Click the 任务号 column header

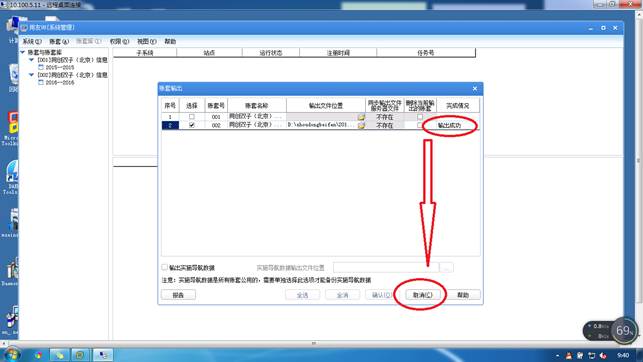pyautogui.click(x=426, y=53)
